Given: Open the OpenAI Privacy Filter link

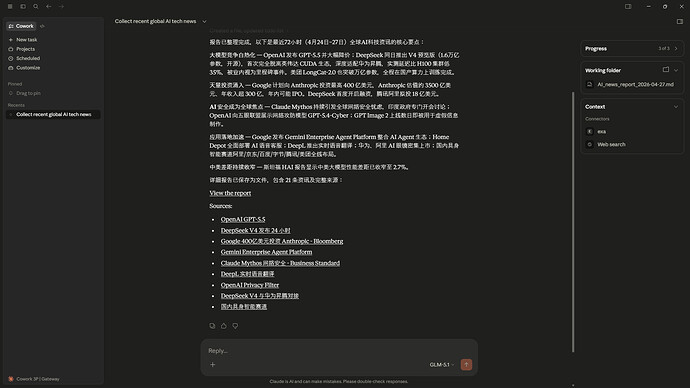Looking at the screenshot, I should click(250, 285).
